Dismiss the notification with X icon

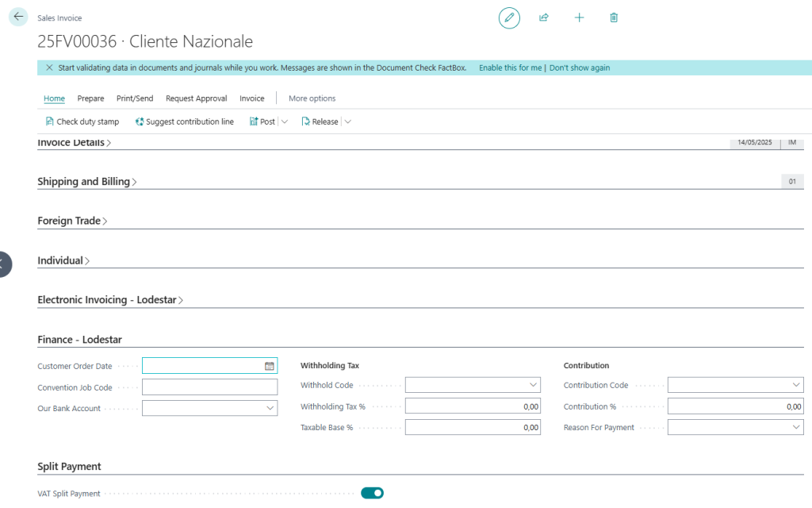[49, 68]
